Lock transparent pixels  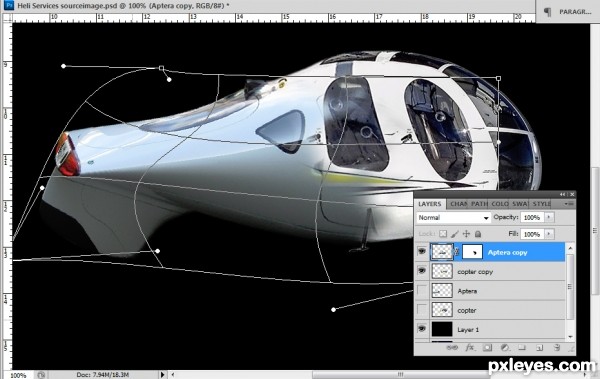[x=443, y=234]
